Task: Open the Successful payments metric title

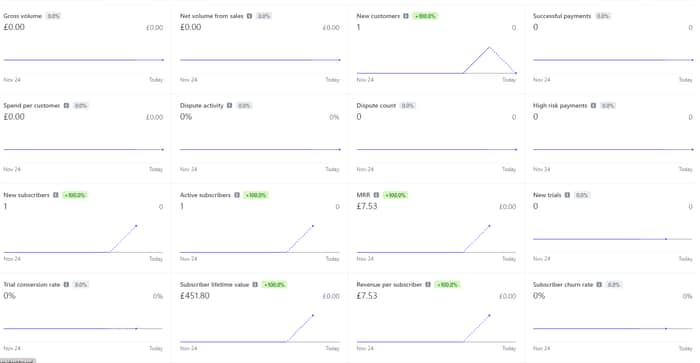Action: [x=562, y=16]
